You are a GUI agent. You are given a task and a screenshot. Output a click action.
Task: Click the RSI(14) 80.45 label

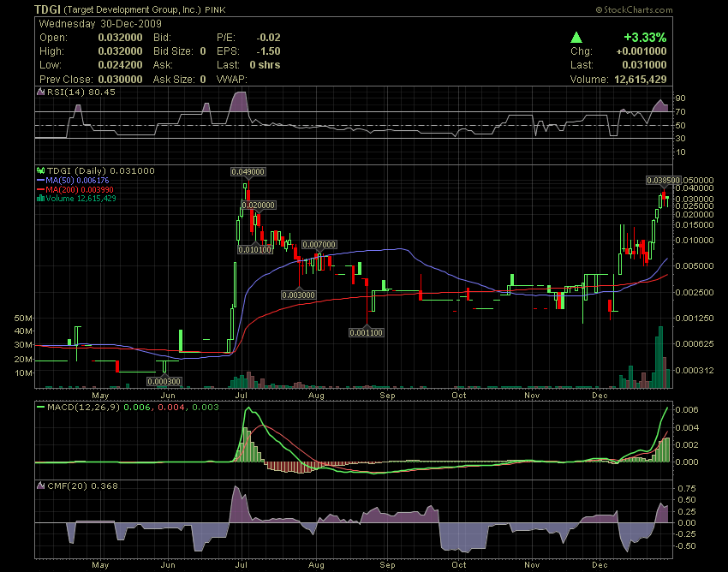(81, 92)
